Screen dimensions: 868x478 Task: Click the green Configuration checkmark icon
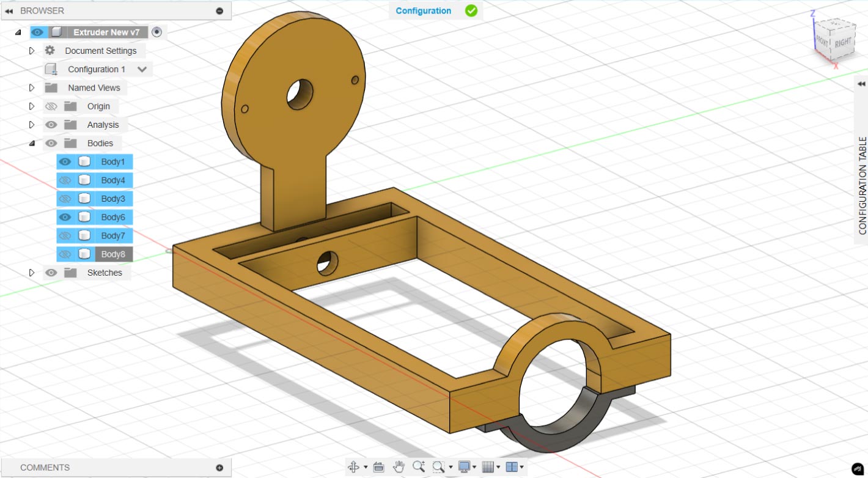click(x=471, y=10)
